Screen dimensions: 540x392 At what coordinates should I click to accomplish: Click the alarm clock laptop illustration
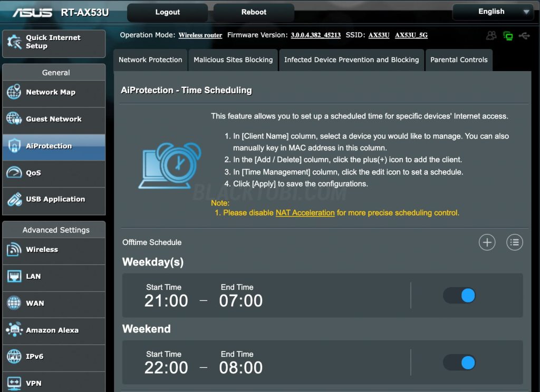170,165
